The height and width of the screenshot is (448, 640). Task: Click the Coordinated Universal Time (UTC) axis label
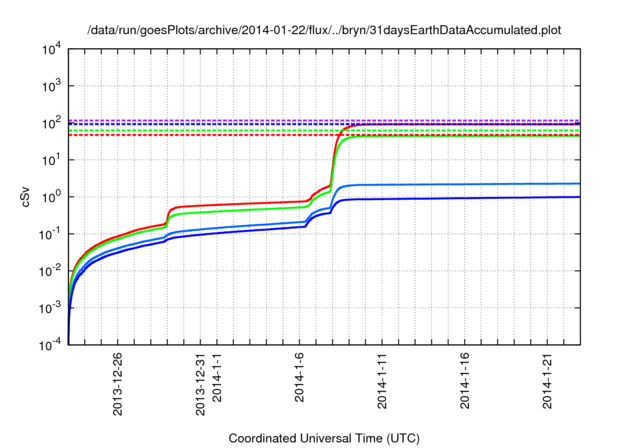[x=324, y=438]
